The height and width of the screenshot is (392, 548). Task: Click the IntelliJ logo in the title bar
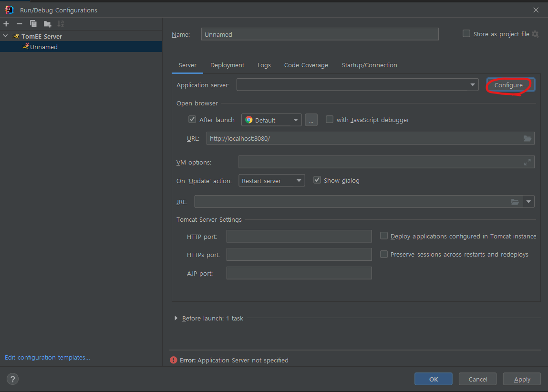pos(10,10)
